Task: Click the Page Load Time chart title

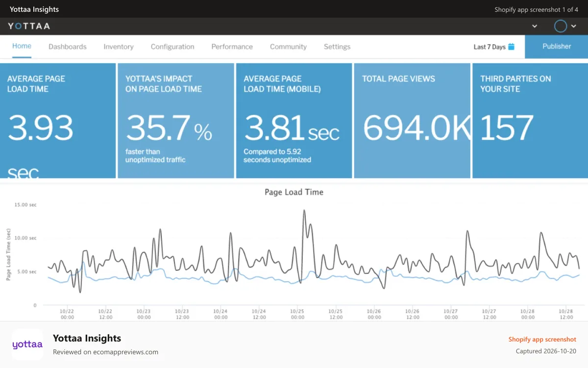Action: pos(294,192)
